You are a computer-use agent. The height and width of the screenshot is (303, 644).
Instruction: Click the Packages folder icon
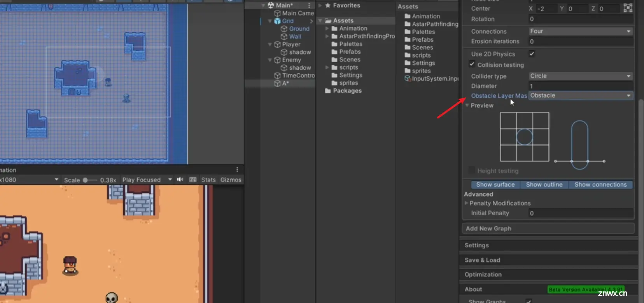[328, 91]
